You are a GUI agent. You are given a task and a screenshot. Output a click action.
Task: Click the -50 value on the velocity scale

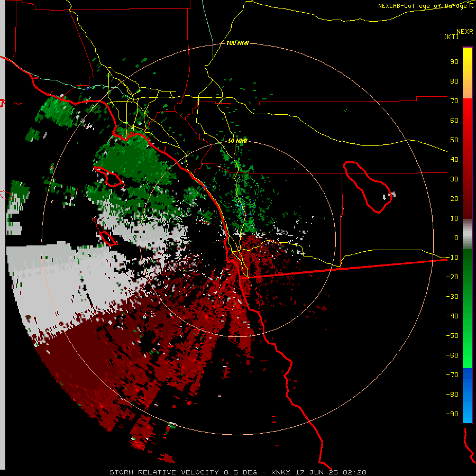pyautogui.click(x=452, y=336)
